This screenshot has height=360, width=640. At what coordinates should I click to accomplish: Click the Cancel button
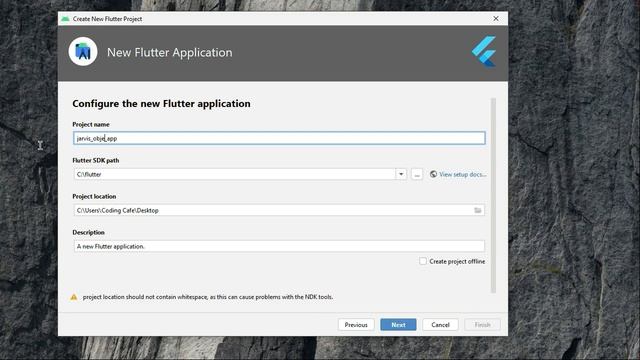click(440, 325)
